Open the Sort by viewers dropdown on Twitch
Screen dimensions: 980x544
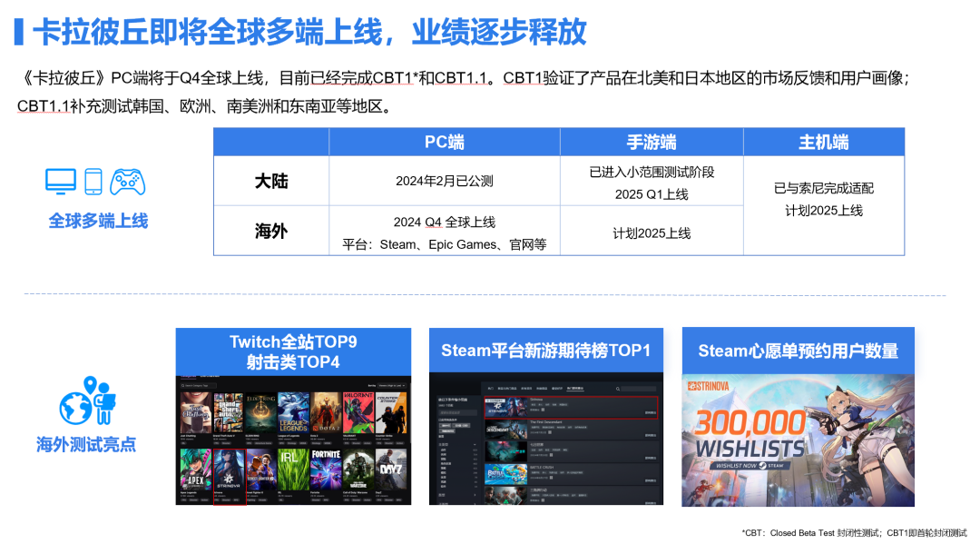pyautogui.click(x=389, y=386)
